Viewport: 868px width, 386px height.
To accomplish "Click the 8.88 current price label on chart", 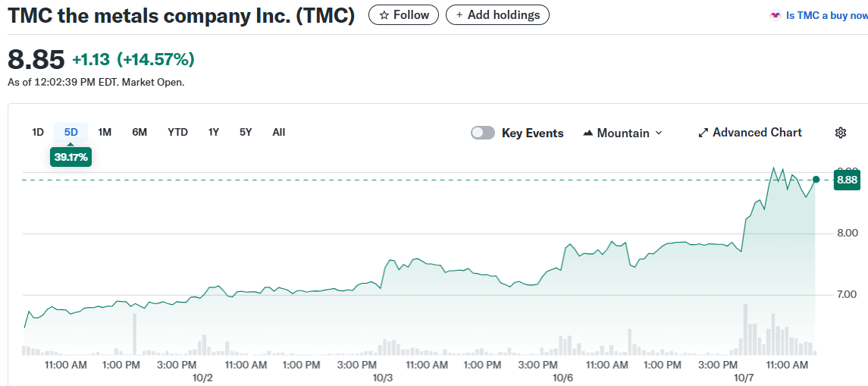I will coord(847,180).
